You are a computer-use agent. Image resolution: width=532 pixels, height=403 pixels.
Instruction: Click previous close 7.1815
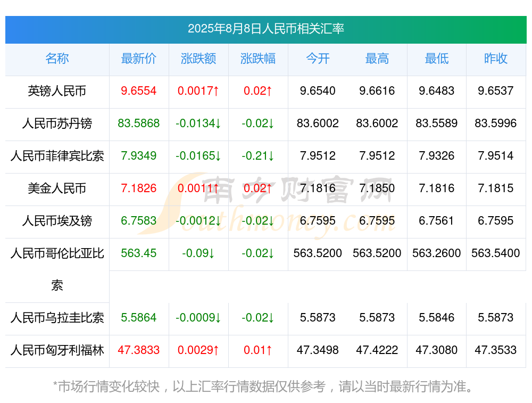(x=496, y=188)
